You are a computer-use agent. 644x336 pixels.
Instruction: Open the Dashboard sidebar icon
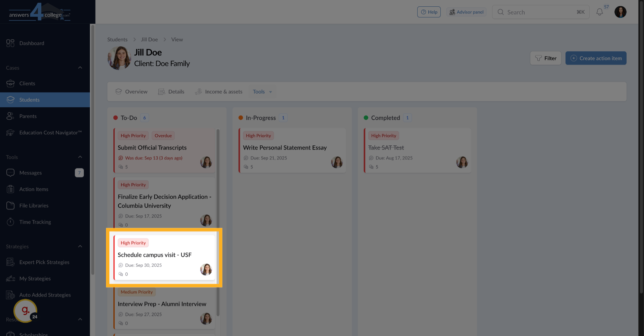pyautogui.click(x=10, y=43)
